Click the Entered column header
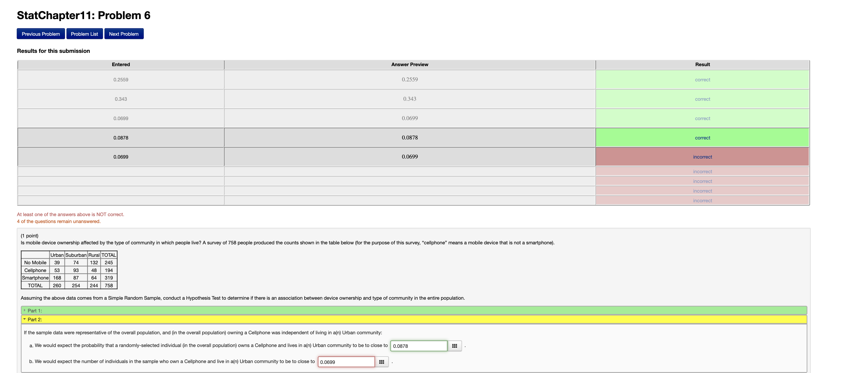This screenshot has height=373, width=868. pyautogui.click(x=121, y=64)
